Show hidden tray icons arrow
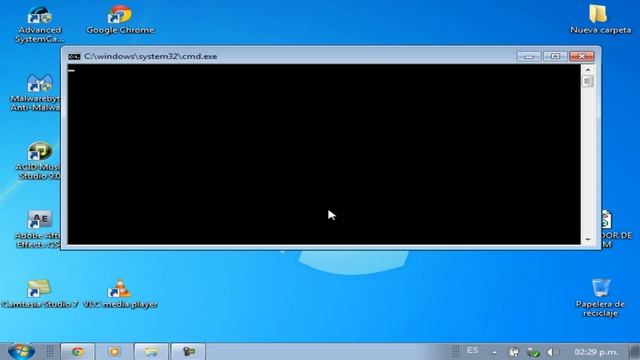The image size is (640, 360). click(494, 352)
